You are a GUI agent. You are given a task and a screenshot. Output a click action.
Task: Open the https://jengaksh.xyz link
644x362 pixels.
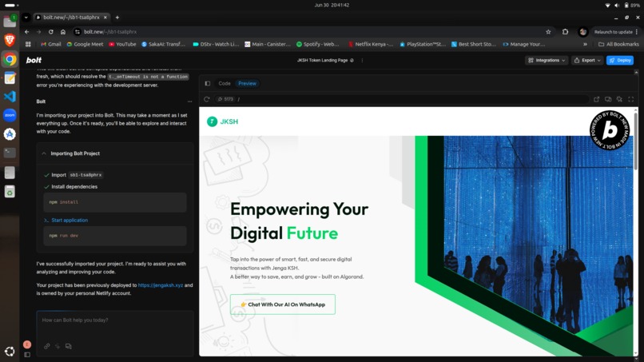160,285
